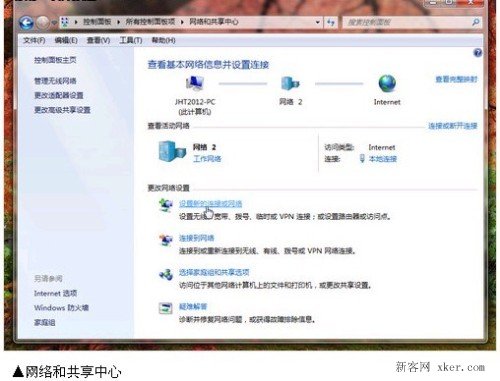
Task: Click the refresh button next to address bar
Action: click(x=331, y=22)
